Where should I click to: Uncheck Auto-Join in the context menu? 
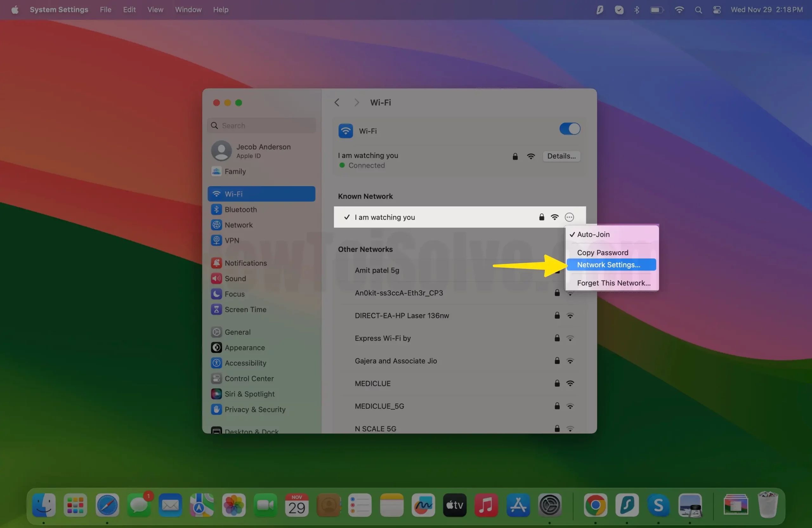pyautogui.click(x=593, y=234)
